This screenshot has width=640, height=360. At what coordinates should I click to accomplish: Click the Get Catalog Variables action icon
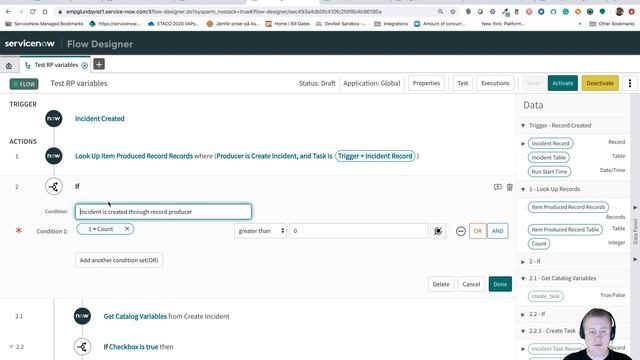82,316
